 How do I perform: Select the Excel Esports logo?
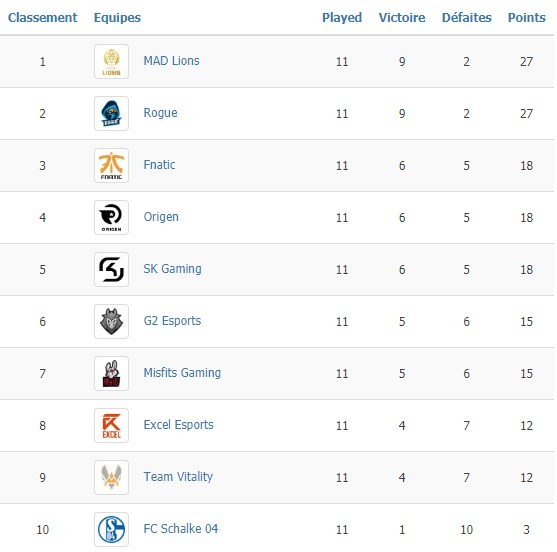[x=111, y=425]
